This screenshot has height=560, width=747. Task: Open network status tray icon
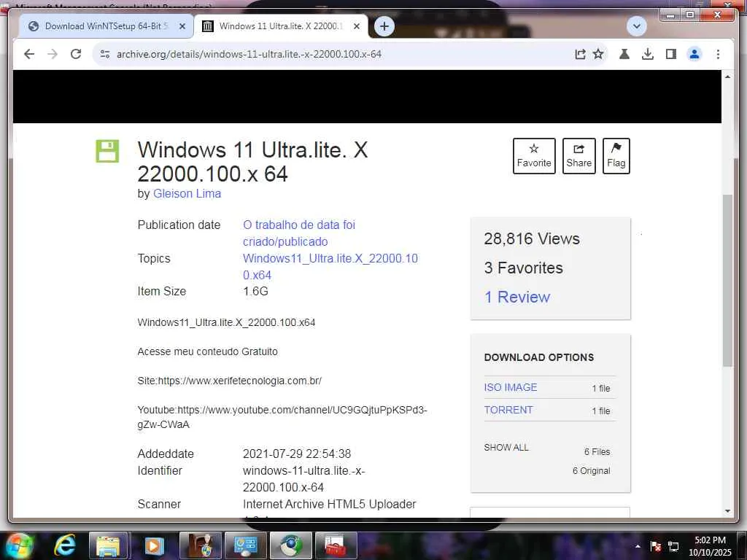coord(673,546)
